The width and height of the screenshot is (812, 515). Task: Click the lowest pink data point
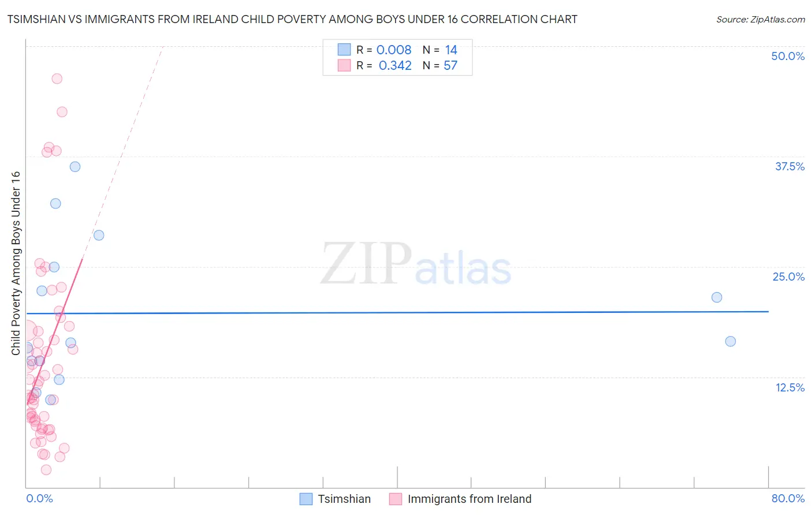tap(46, 470)
